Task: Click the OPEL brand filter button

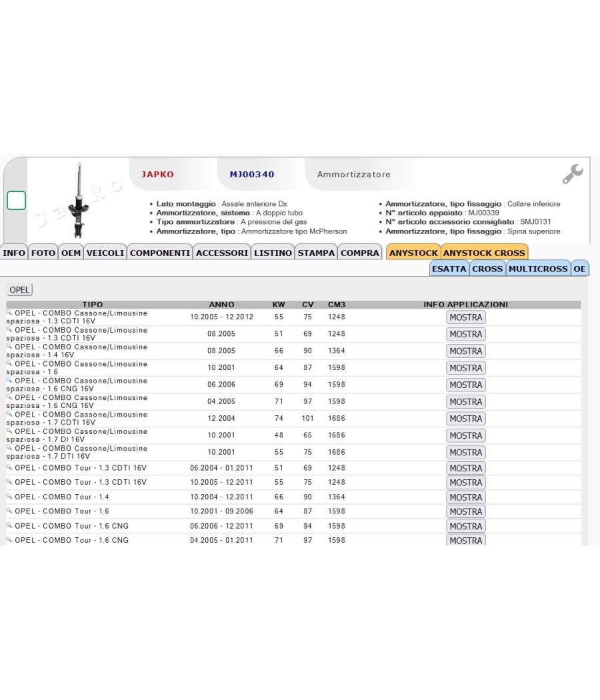Action: click(x=19, y=290)
